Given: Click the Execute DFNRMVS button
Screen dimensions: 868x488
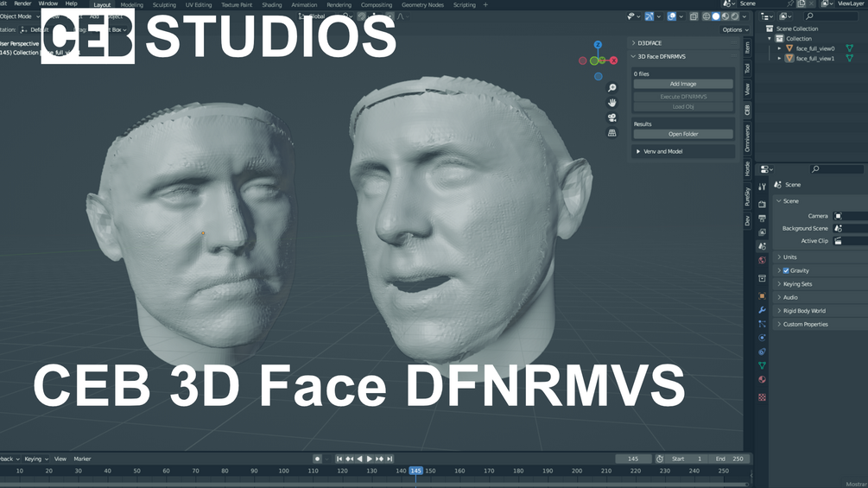Looking at the screenshot, I should point(683,96).
